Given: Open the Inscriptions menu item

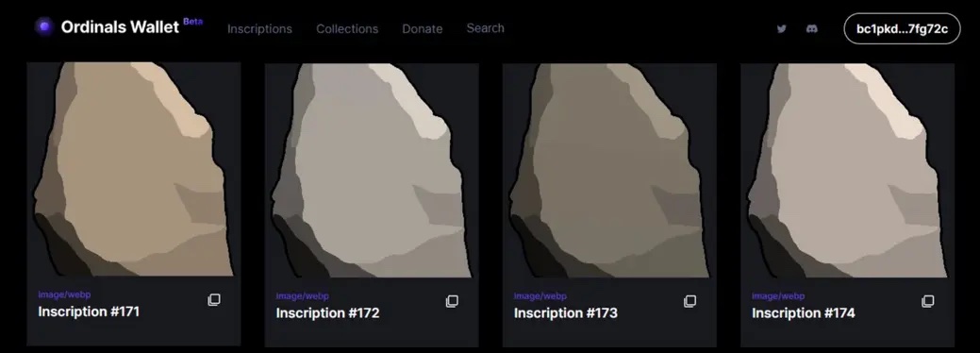Looking at the screenshot, I should click(259, 29).
